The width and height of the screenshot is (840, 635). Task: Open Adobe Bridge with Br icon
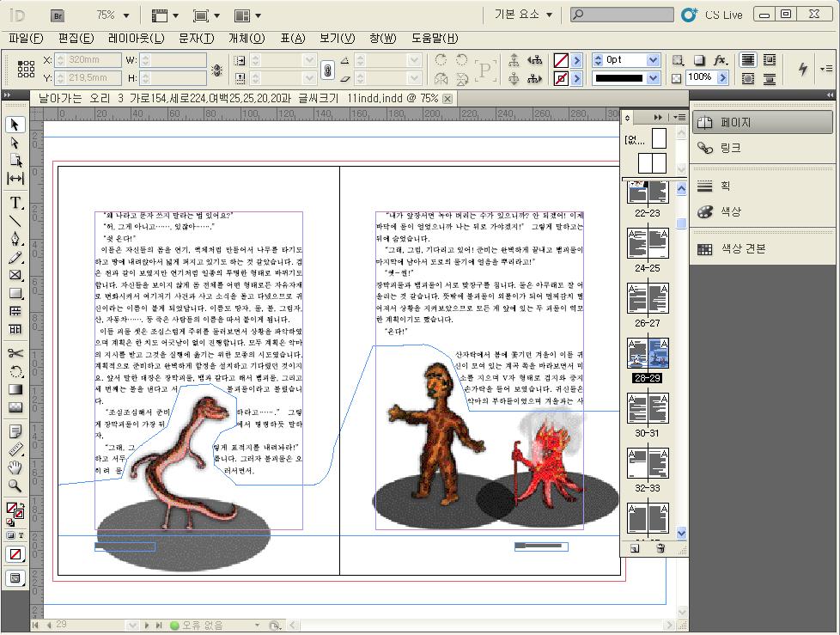pyautogui.click(x=58, y=15)
